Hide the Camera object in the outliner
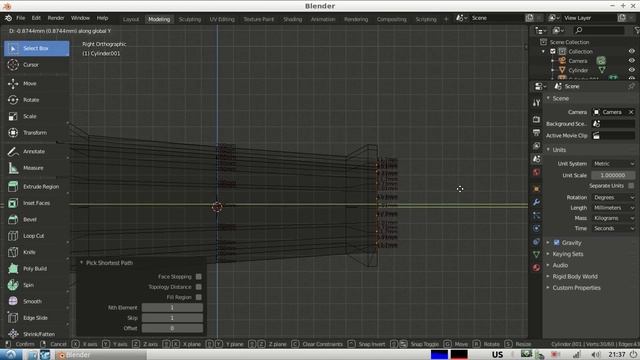Screen dimensions: 640x360 (x=631, y=61)
